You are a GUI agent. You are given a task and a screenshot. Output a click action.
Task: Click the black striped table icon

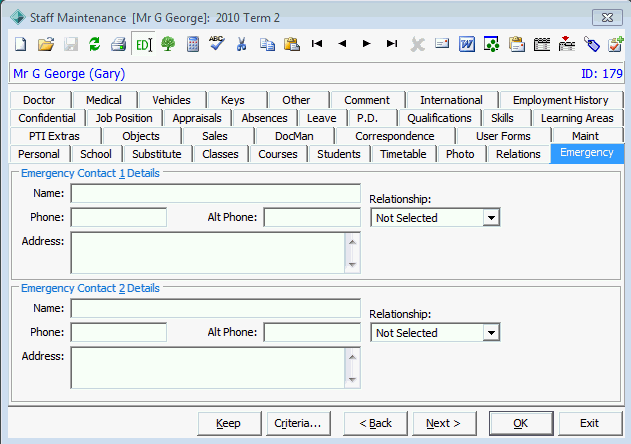point(542,43)
